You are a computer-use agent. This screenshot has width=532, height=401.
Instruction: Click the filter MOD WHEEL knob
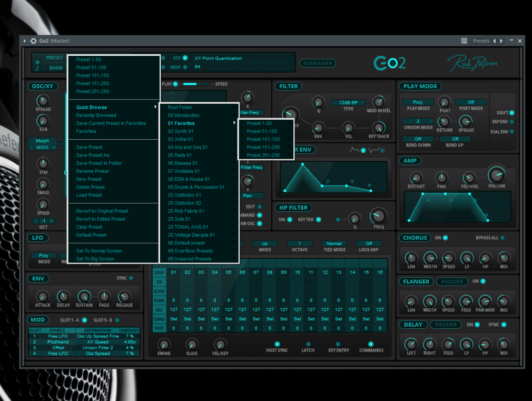[379, 102]
